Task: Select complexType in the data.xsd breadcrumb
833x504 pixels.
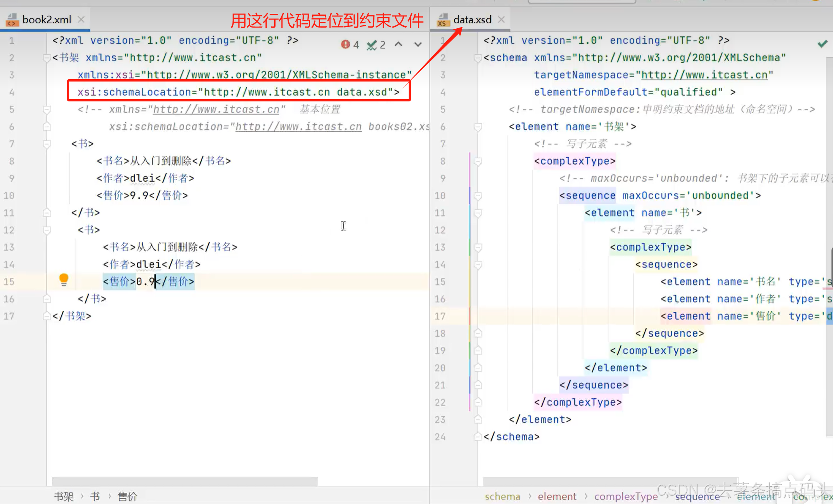Action: pyautogui.click(x=626, y=496)
